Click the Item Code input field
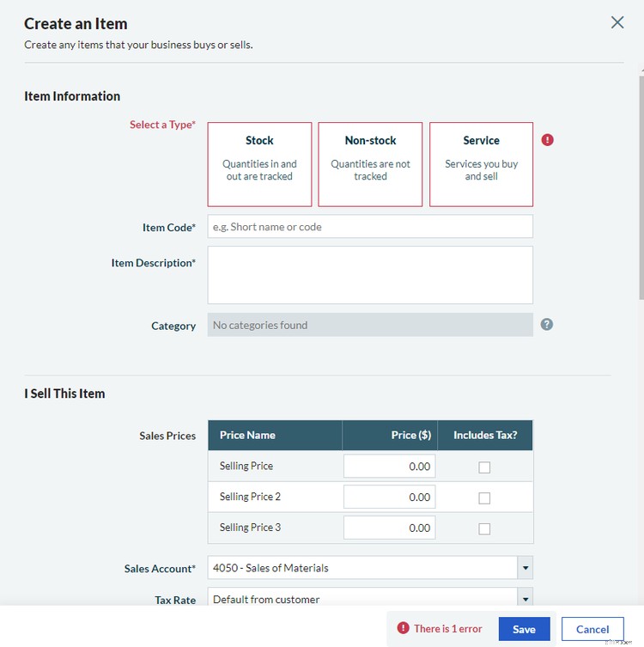644x647 pixels. pyautogui.click(x=370, y=227)
